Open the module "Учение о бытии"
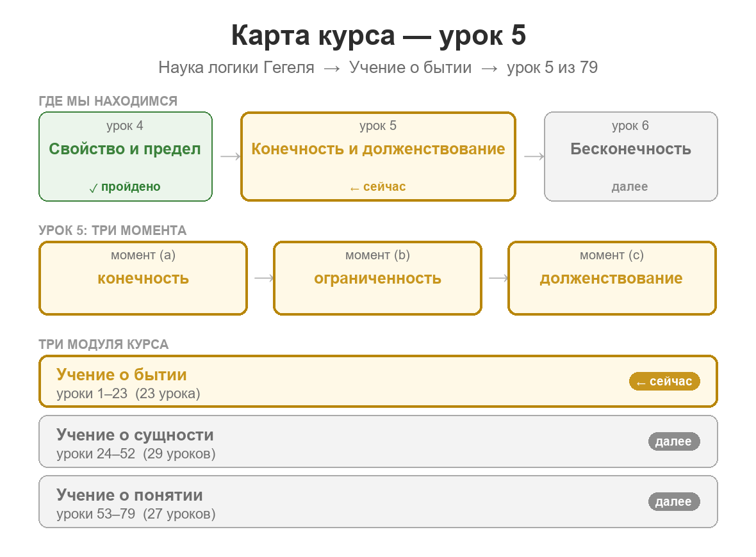The image size is (756, 557). (x=378, y=381)
